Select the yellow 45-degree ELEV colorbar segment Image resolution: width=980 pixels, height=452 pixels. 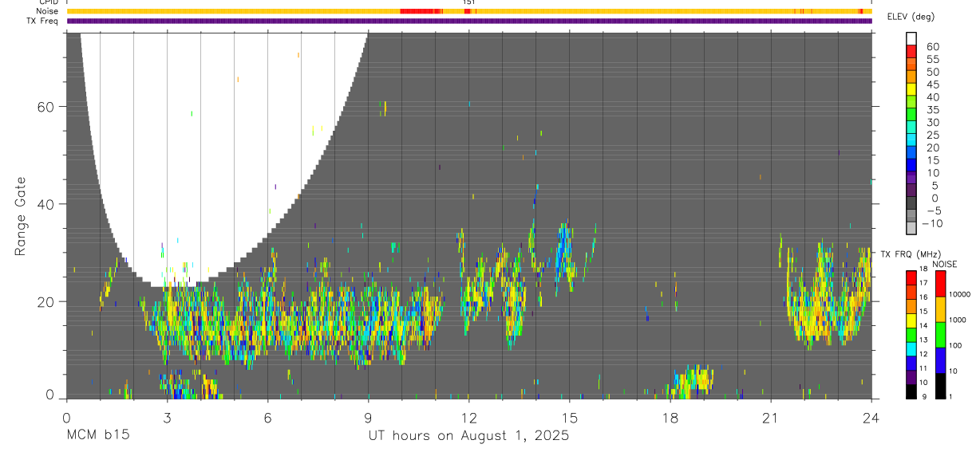click(911, 89)
